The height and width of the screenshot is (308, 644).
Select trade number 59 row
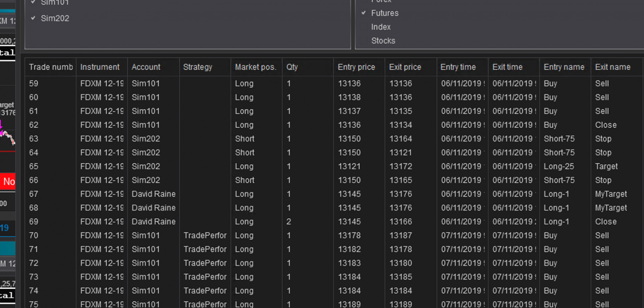pos(334,83)
